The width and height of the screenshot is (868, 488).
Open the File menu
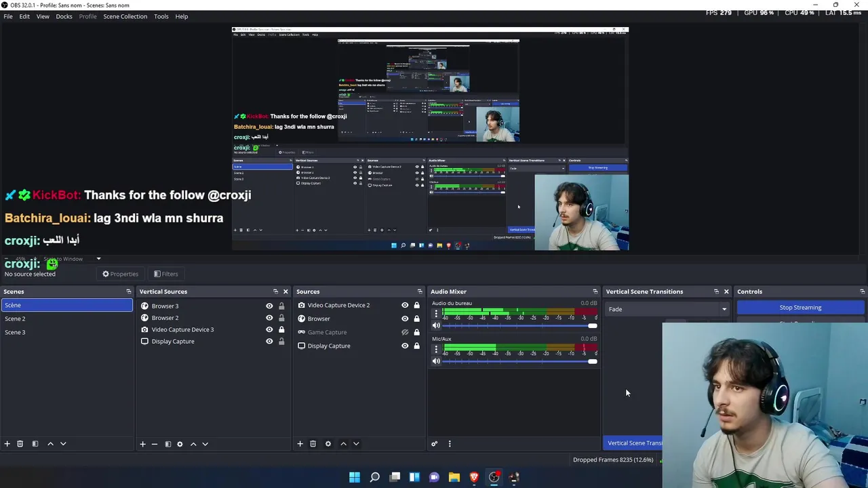point(8,16)
